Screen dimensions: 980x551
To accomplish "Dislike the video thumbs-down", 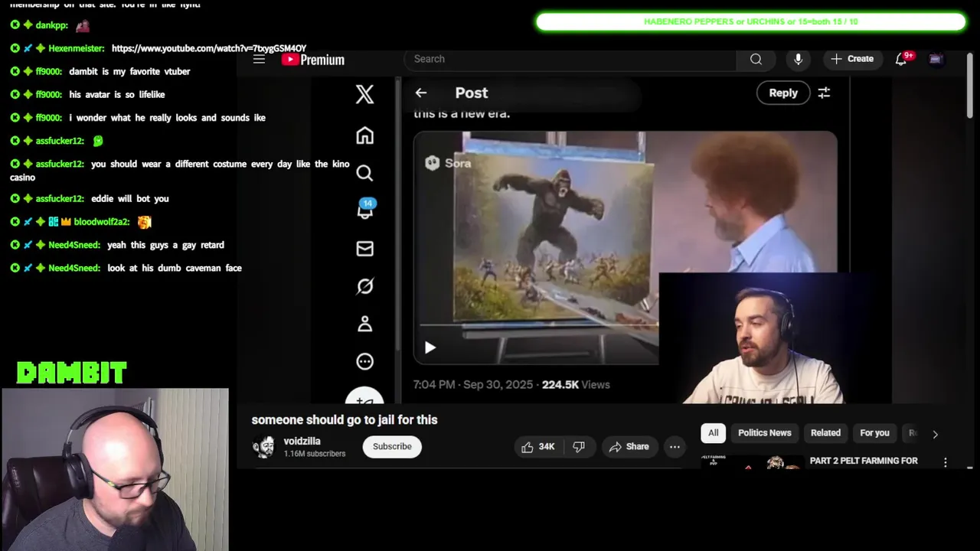I will 579,447.
